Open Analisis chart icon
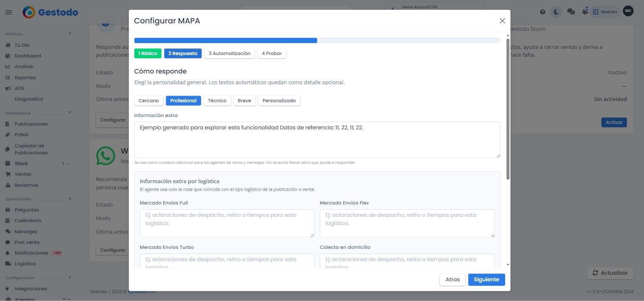Viewport: 644px width, 301px height. 8,67
